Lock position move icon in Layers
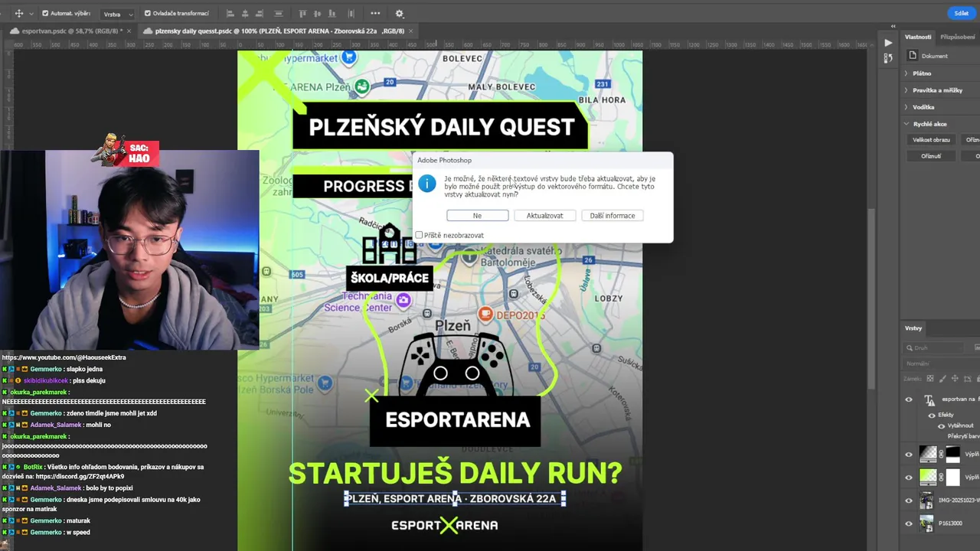 [x=955, y=379]
